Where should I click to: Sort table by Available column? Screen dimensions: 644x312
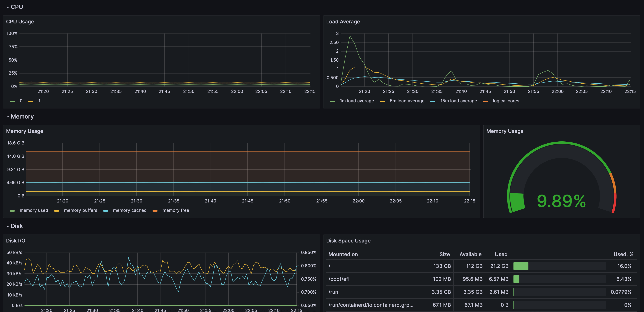tap(471, 254)
